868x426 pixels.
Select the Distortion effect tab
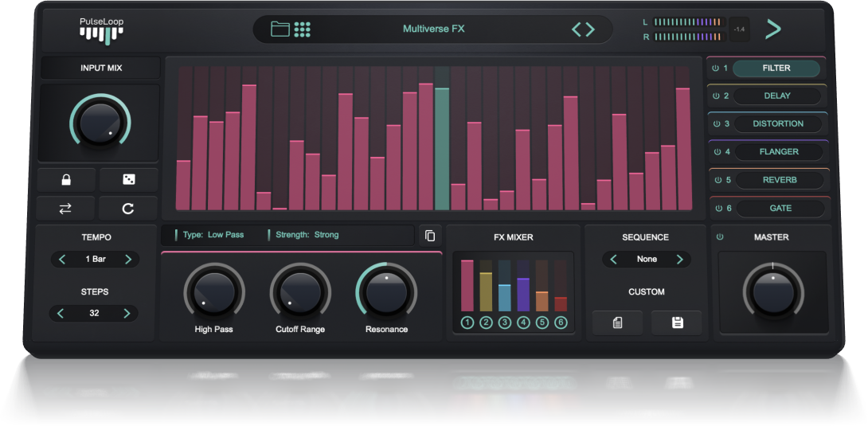[777, 124]
